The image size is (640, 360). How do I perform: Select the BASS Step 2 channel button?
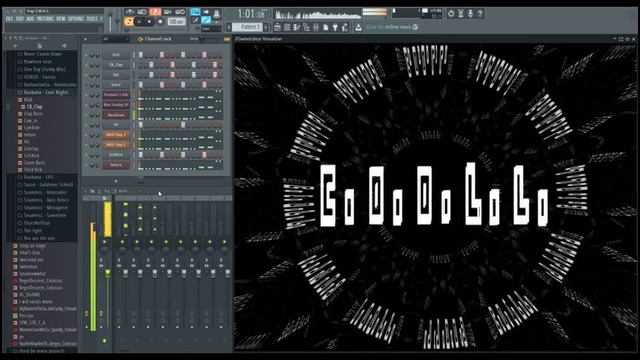tap(116, 145)
